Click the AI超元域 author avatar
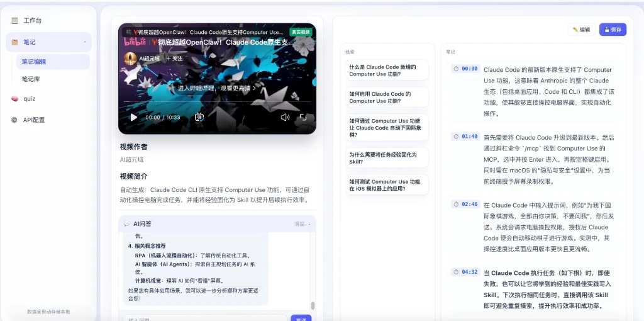Viewport: 644px width, 321px height. pos(130,59)
